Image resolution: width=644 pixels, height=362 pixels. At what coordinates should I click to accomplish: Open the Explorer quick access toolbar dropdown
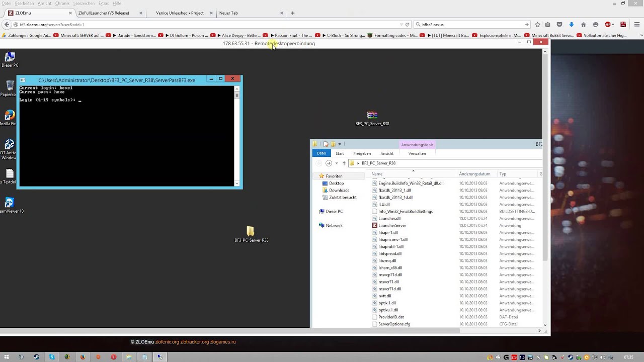click(x=340, y=144)
